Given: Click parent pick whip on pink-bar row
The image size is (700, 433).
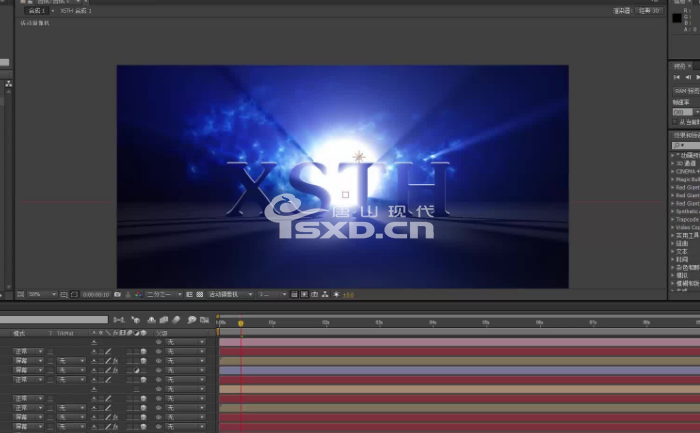Looking at the screenshot, I should click(x=158, y=342).
